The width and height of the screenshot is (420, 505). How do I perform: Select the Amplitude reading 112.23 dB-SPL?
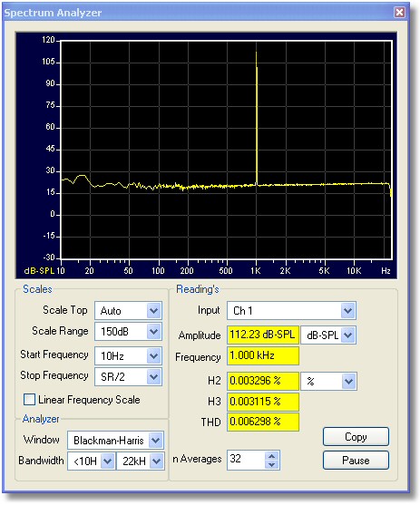point(263,335)
